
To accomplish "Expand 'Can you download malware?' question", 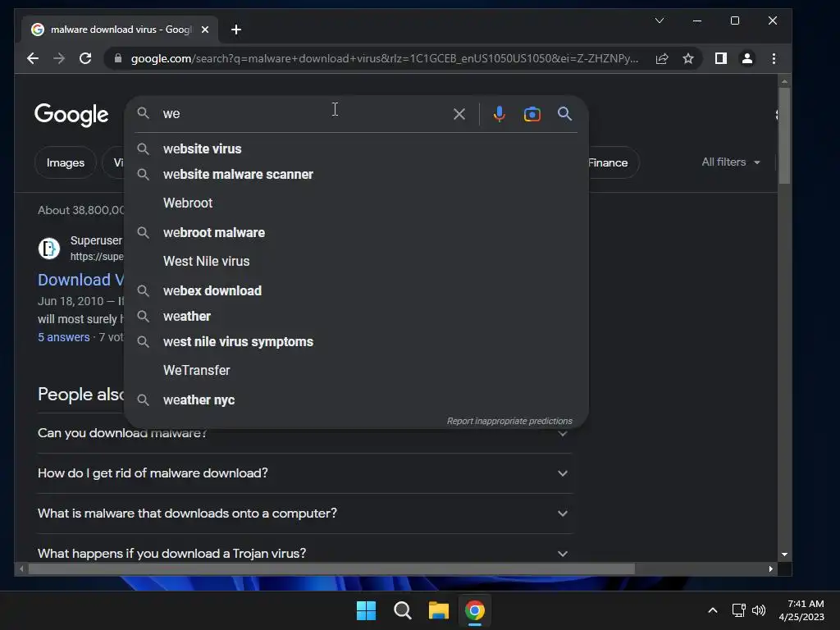I will click(x=305, y=433).
